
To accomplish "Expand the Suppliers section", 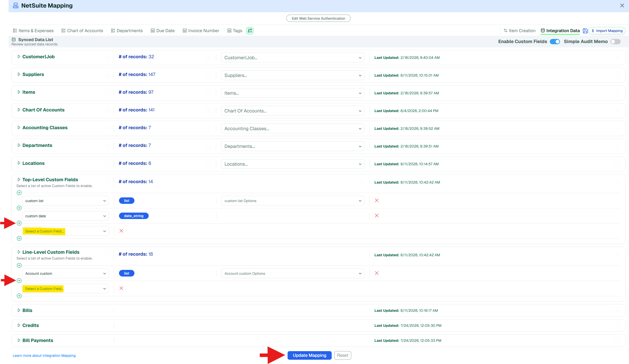I will point(19,74).
